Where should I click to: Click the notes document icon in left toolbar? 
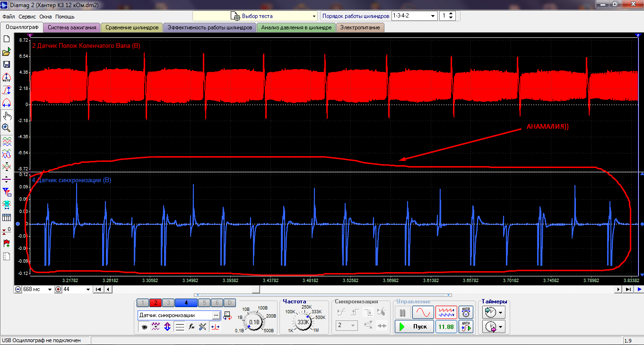(7, 256)
